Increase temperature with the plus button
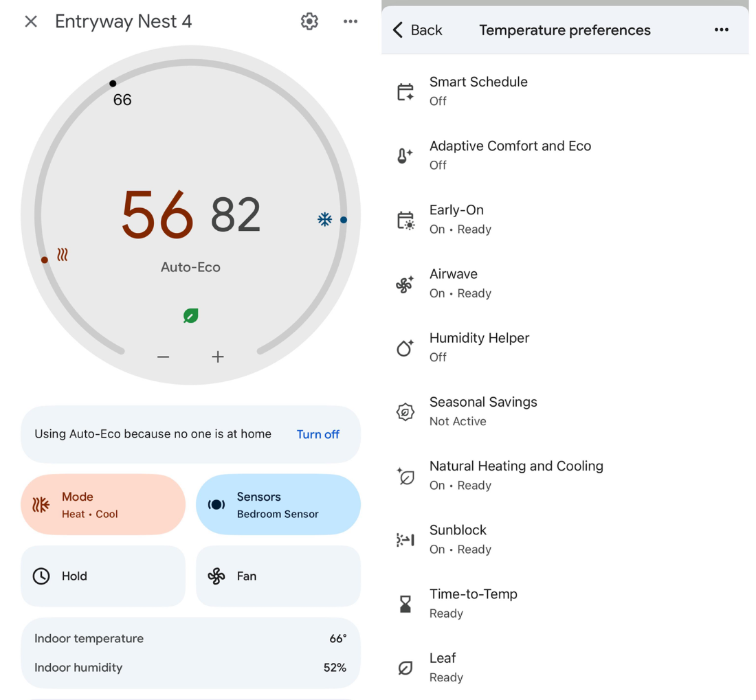Screen dimensions: 756x700 click(217, 357)
